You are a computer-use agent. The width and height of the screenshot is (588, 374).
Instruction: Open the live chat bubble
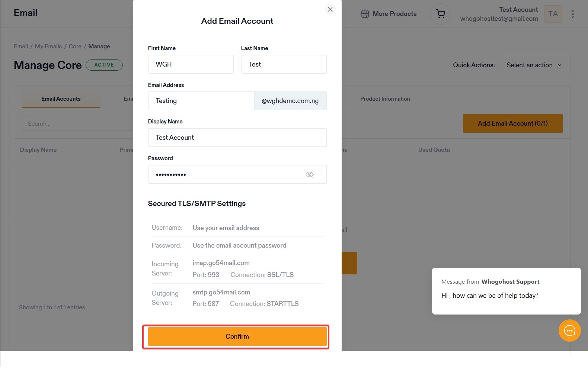pyautogui.click(x=569, y=331)
